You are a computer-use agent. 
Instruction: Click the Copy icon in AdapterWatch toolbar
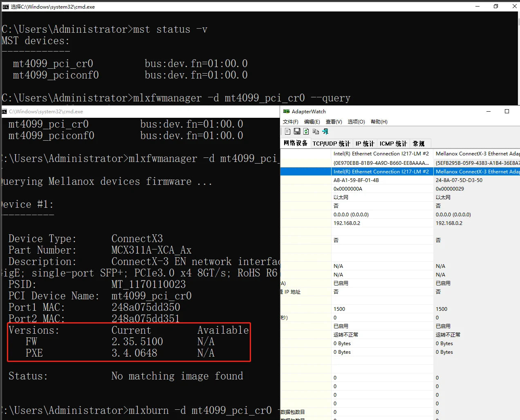tap(316, 131)
